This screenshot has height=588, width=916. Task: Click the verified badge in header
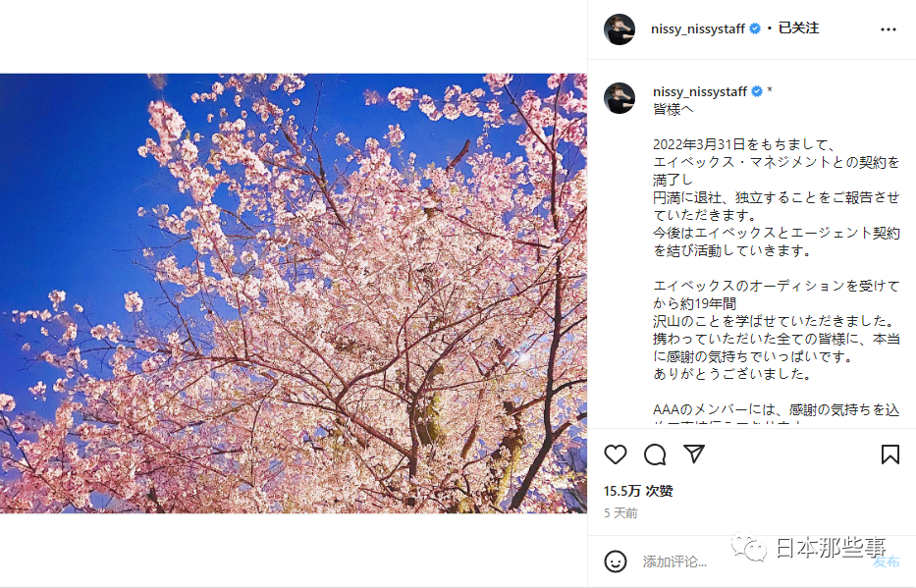coord(755,28)
